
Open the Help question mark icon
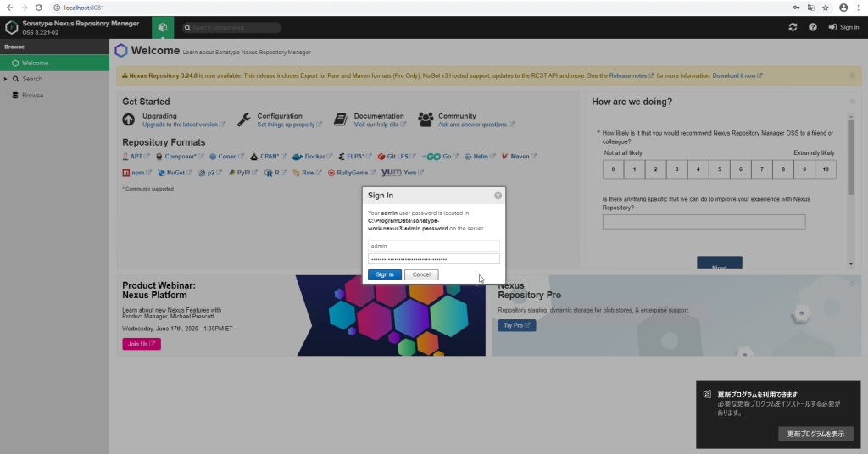[813, 27]
